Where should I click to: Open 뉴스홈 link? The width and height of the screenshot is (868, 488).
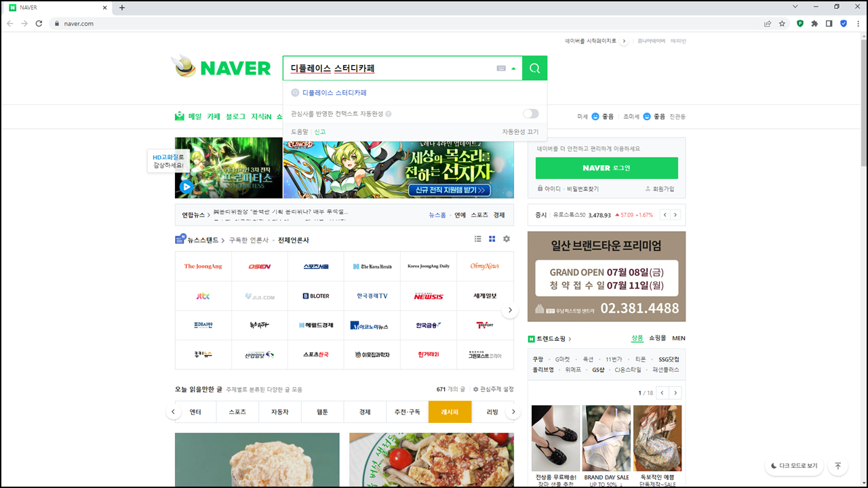437,215
